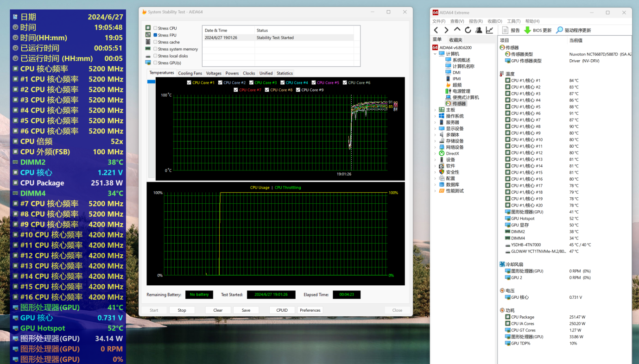Viewport: 639px width, 364px height.
Task: Open the line graph icon in AIDA64 toolbar
Action: click(x=489, y=30)
